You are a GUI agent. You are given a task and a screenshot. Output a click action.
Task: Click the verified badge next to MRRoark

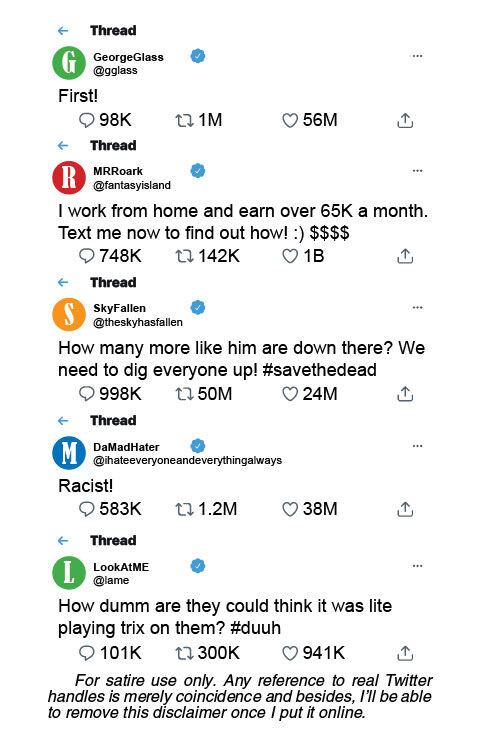pos(198,171)
